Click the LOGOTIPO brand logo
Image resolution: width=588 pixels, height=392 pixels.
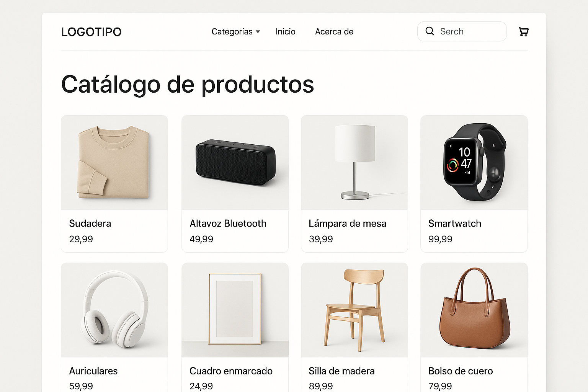tap(91, 32)
